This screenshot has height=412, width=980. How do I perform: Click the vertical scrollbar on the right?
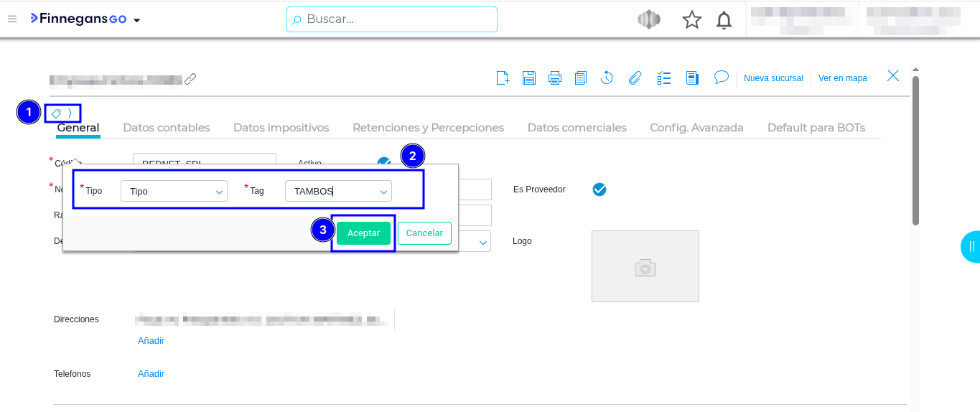[915, 151]
